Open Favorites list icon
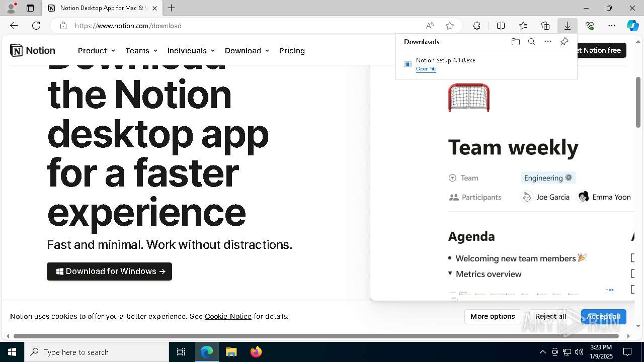 point(523,26)
